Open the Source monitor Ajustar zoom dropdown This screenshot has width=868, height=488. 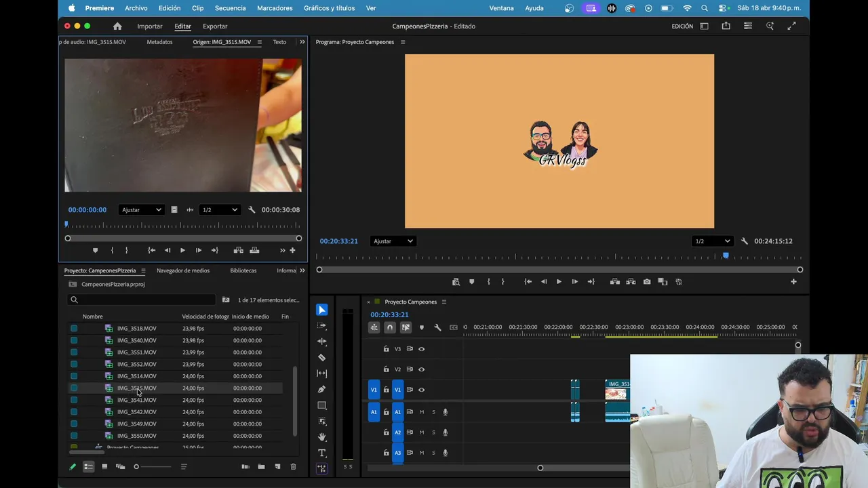(141, 210)
